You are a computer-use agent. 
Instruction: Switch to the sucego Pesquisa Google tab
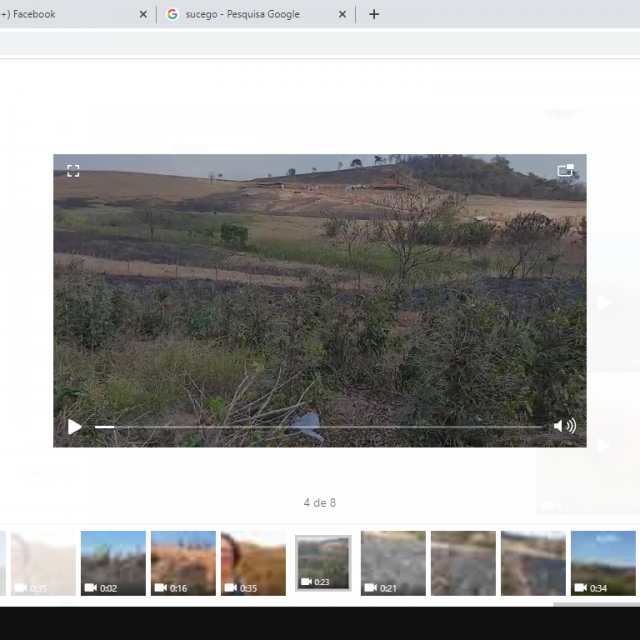coord(245,14)
